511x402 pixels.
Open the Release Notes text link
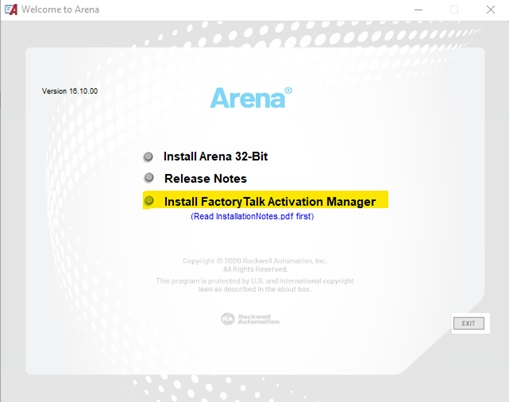click(x=205, y=179)
